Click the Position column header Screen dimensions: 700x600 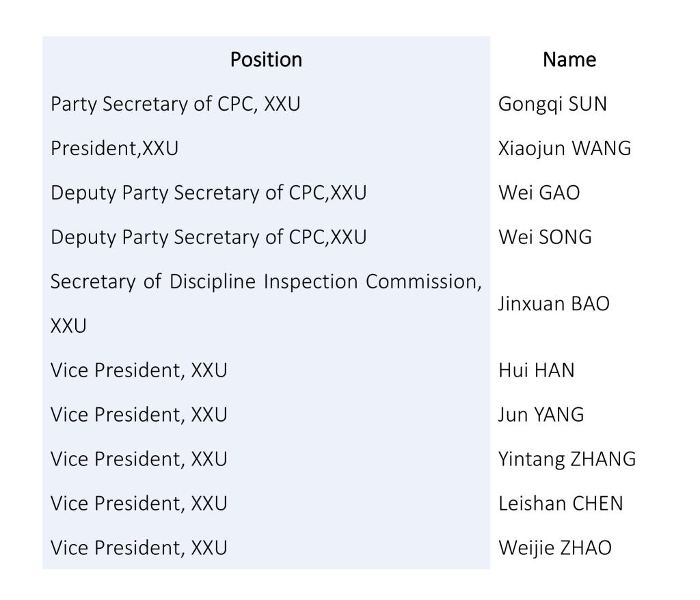(x=266, y=60)
